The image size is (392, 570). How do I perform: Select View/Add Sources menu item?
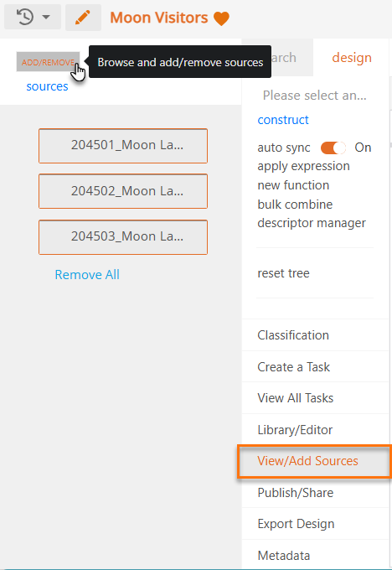coord(315,461)
